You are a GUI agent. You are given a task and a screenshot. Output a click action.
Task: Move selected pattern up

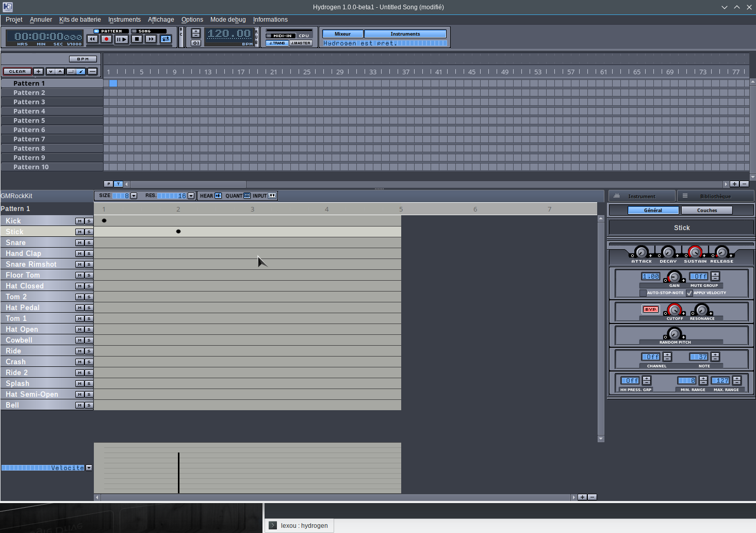[x=60, y=72]
